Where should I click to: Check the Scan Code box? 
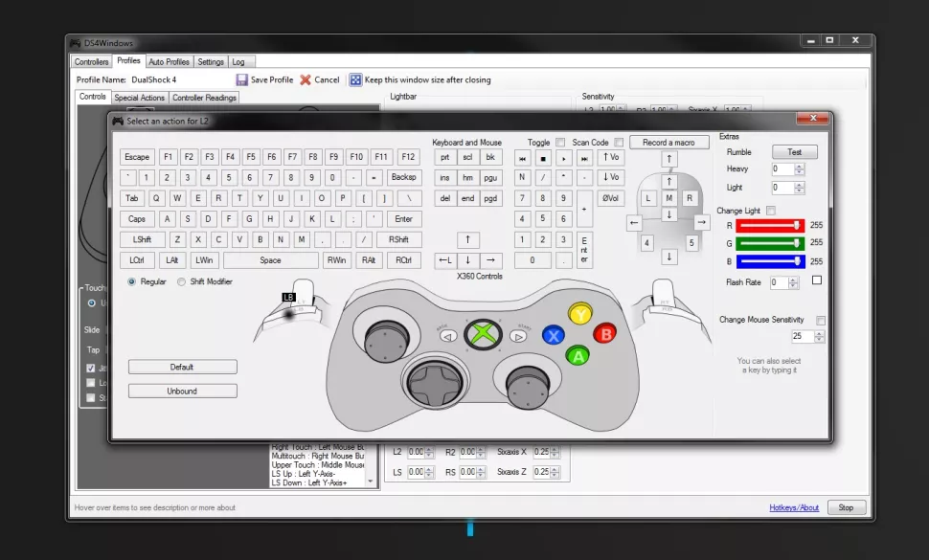619,143
